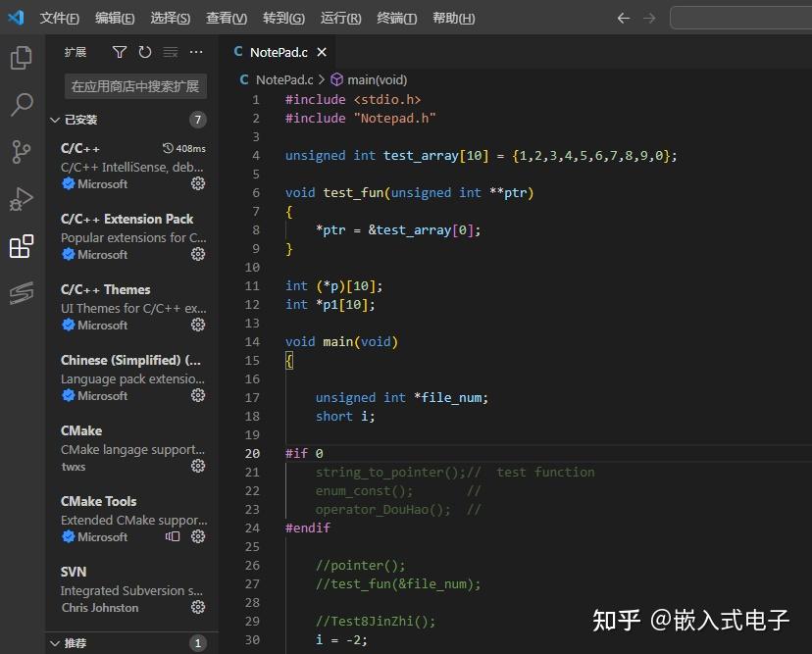Viewport: 812px width, 654px height.
Task: Open the Search view in activity bar
Action: [22, 104]
